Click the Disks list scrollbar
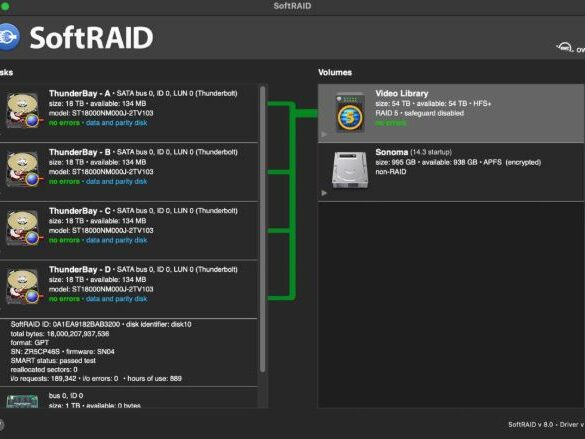The image size is (585, 439). 263,229
